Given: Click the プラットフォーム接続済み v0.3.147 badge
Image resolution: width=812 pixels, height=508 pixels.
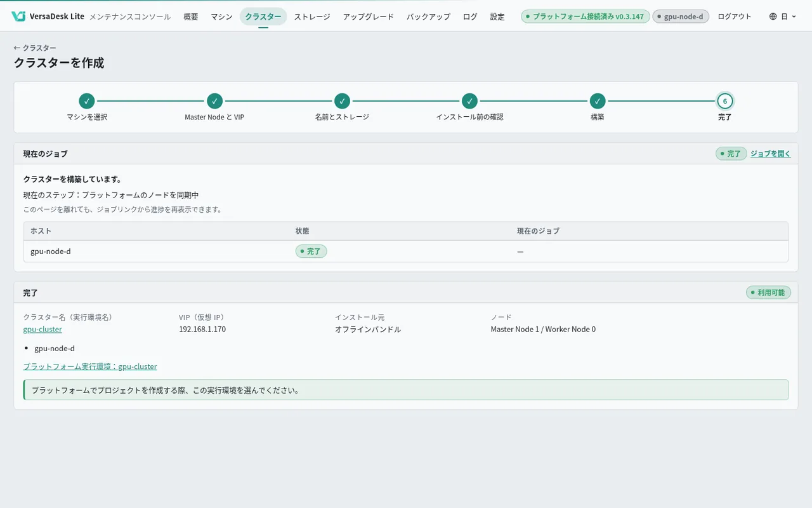Looking at the screenshot, I should [x=586, y=17].
